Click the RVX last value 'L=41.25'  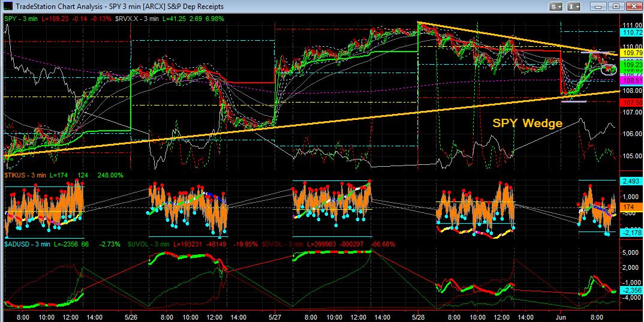(174, 19)
